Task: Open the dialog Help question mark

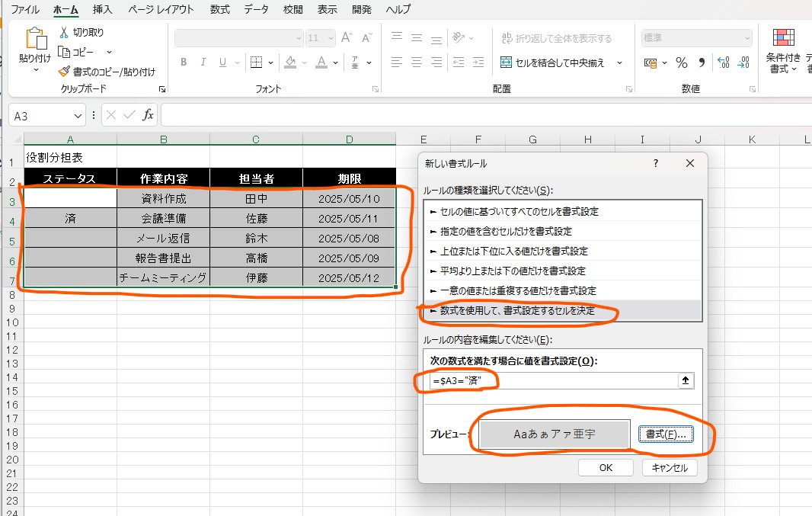Action: 656,164
